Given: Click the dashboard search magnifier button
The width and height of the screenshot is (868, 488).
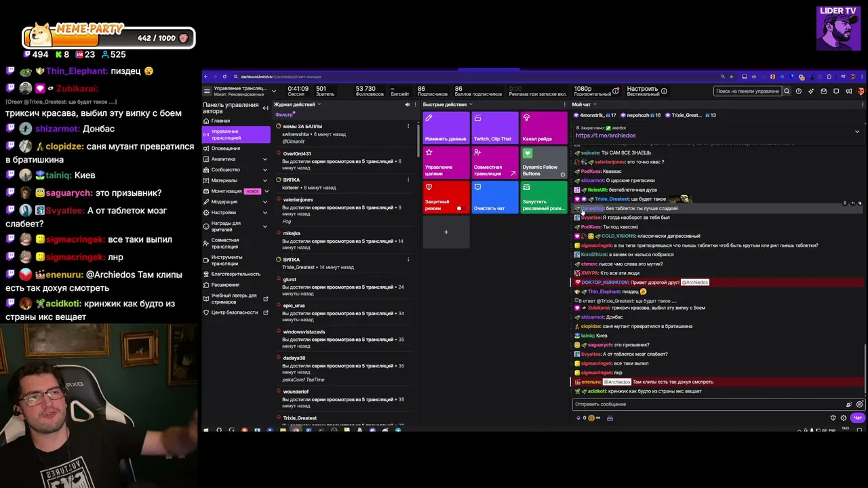Looking at the screenshot, I should pos(787,91).
